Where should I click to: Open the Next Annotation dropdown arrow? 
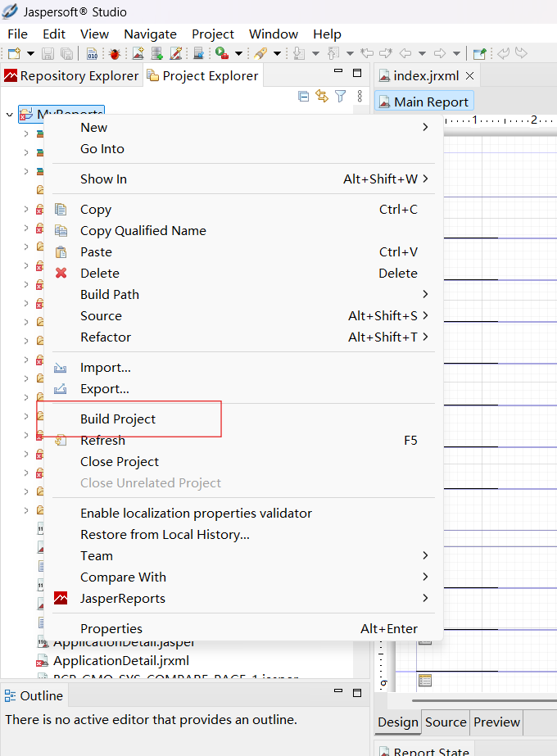[316, 53]
